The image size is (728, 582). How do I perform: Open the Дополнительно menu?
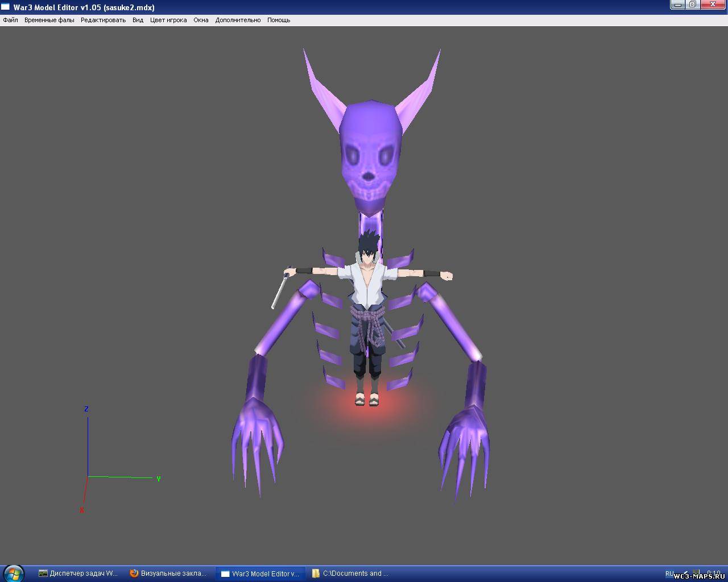click(x=238, y=20)
